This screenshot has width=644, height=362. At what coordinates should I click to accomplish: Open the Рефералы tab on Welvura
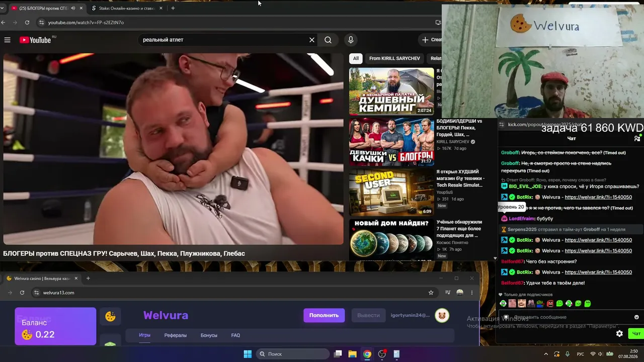(x=176, y=335)
